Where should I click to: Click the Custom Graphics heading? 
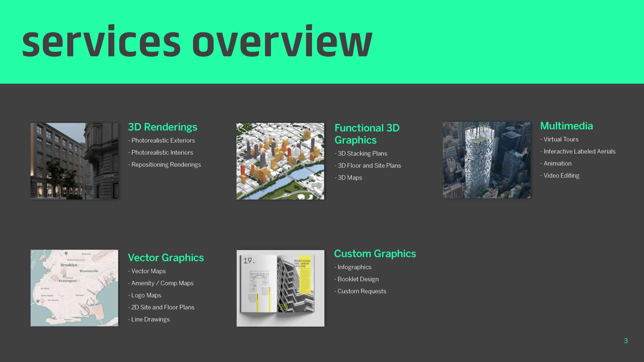point(375,254)
